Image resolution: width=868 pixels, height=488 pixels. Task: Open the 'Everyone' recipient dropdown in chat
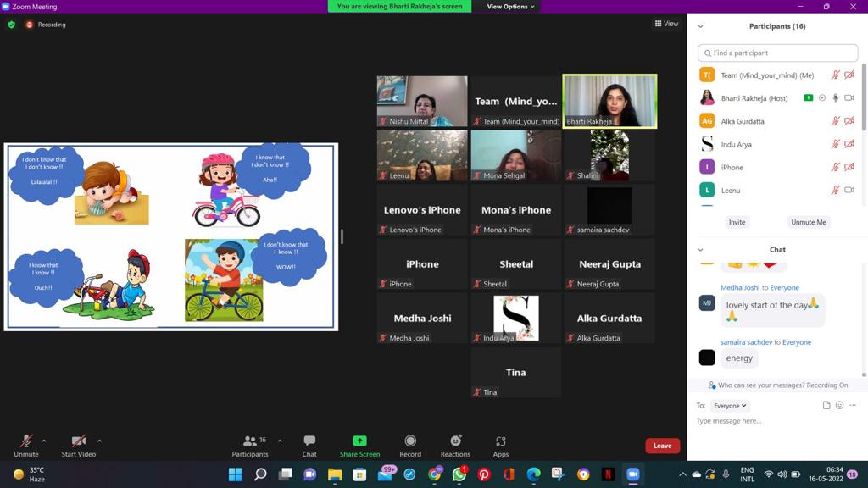(x=729, y=406)
